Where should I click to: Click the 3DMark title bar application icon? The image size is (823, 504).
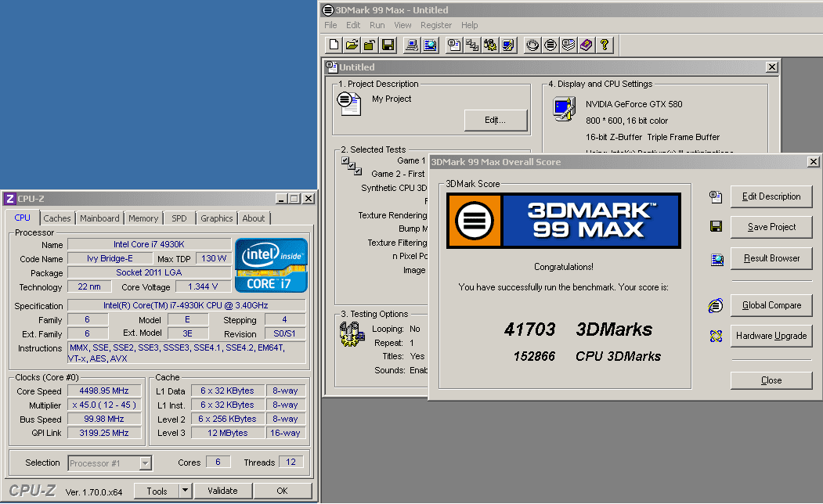pos(328,10)
